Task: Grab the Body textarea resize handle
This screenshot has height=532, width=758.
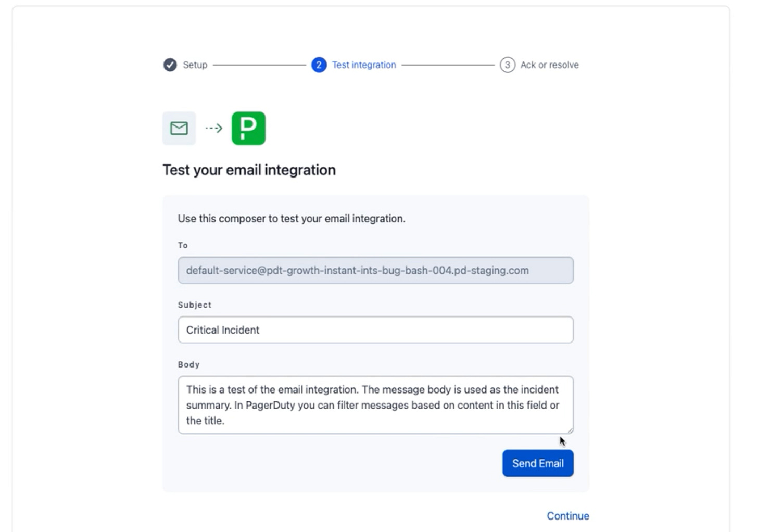Action: 570,430
